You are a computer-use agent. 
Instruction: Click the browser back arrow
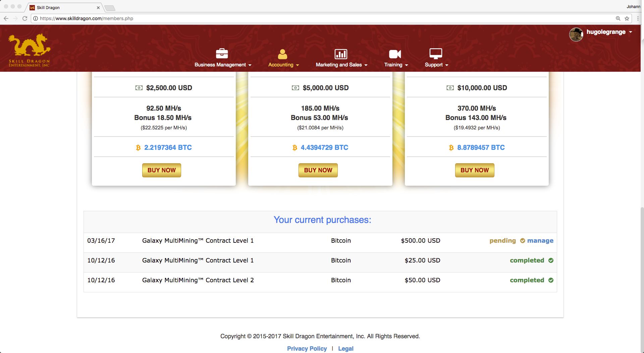(6, 18)
